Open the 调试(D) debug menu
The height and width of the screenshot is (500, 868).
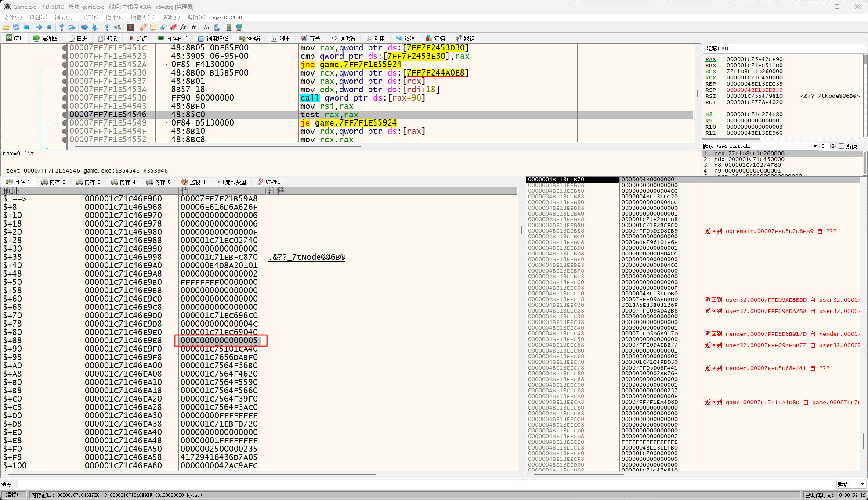point(63,18)
